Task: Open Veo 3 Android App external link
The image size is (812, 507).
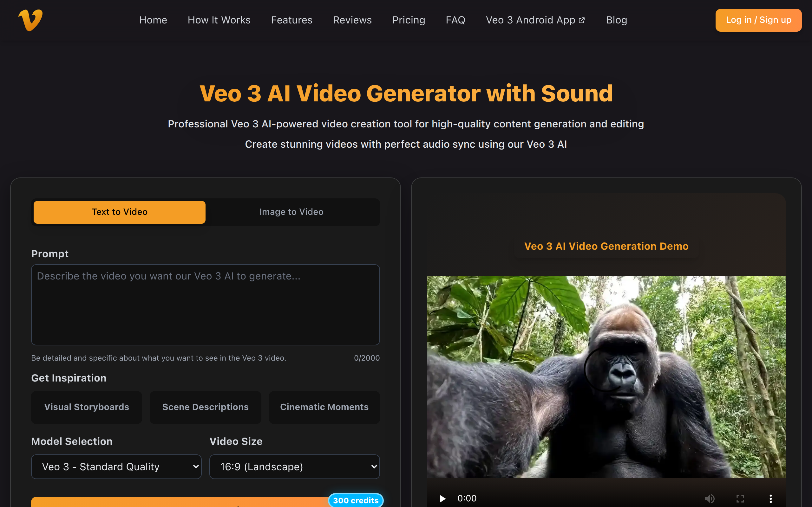Action: [x=535, y=20]
